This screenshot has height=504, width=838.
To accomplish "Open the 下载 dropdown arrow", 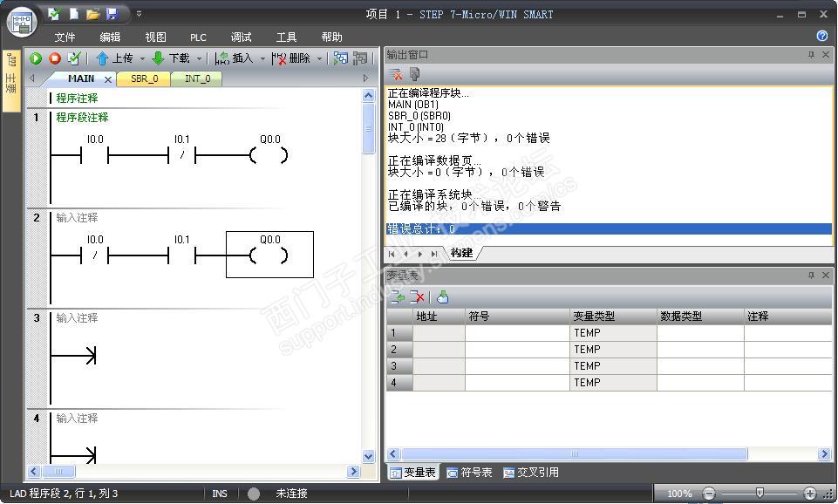I will point(200,58).
